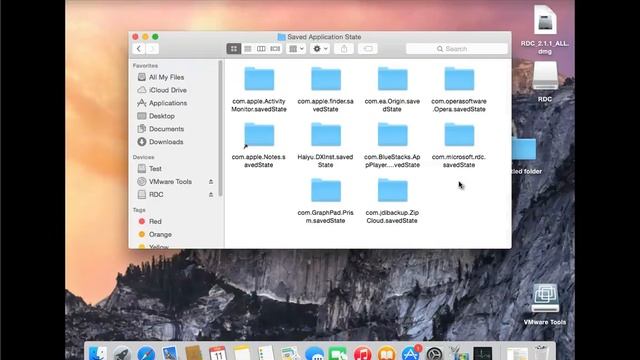The image size is (640, 360).
Task: Open Messages in the Dock
Action: coord(314,353)
